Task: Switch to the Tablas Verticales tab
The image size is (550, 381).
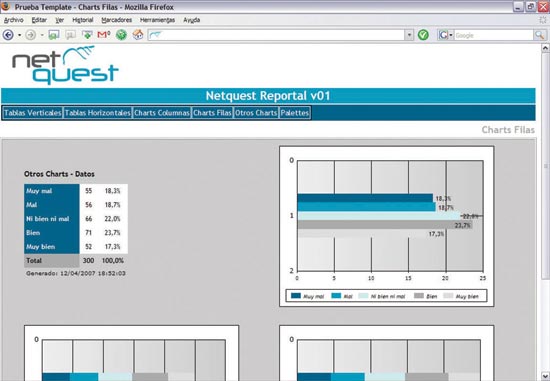Action: click(x=33, y=113)
